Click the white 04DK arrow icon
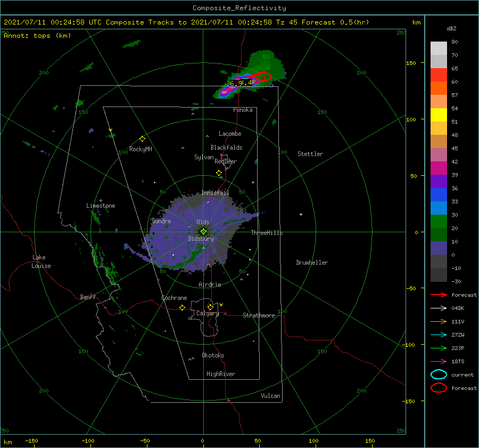Screen dimensions: 479x448 (439, 308)
